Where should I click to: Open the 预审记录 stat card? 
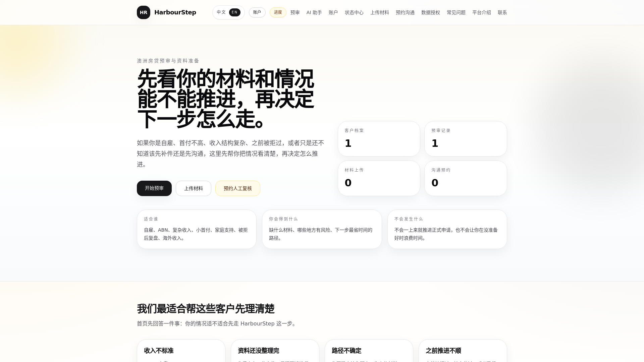[466, 139]
